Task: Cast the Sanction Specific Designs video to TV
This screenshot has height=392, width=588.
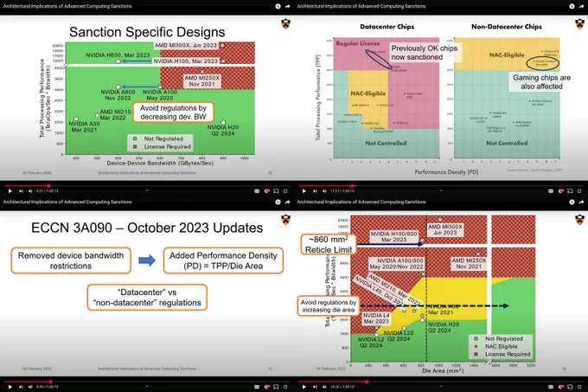Action: [276, 191]
